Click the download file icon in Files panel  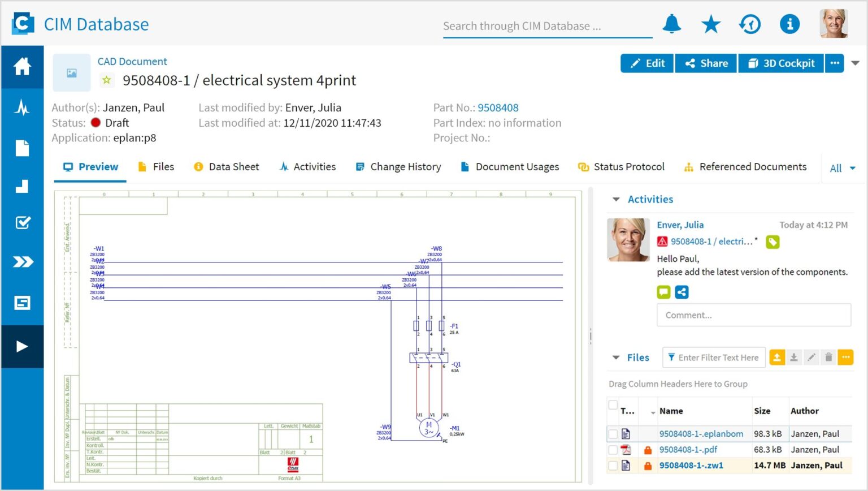794,357
